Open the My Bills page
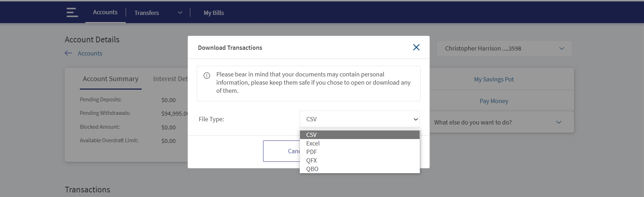Screen dimensions: 644x197 tap(214, 13)
